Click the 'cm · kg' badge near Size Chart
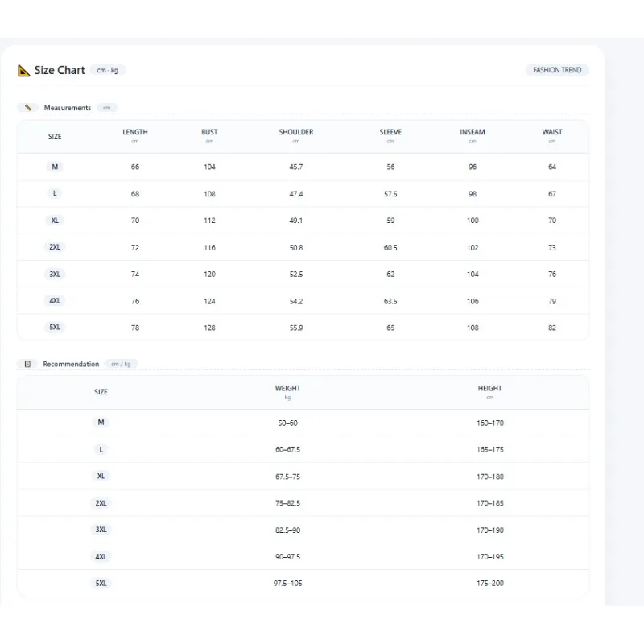 (108, 70)
